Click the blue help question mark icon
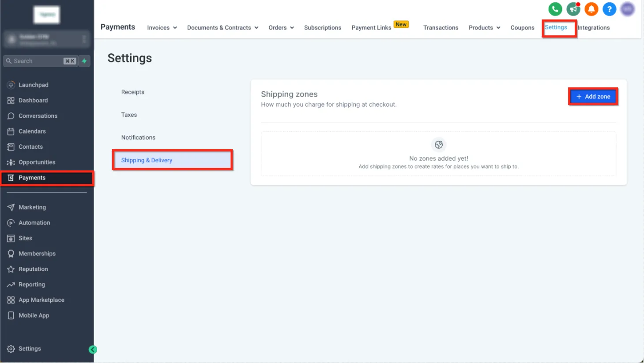Screen dimensions: 644x363 pyautogui.click(x=609, y=9)
